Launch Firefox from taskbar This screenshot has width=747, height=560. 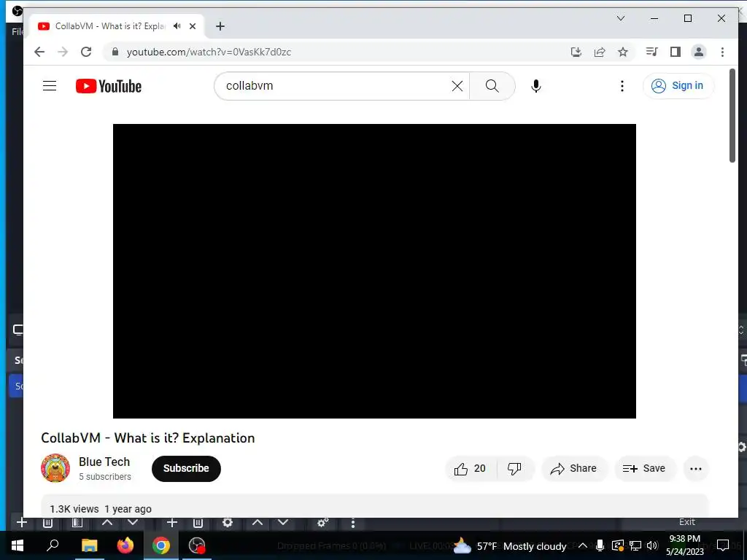(x=125, y=545)
